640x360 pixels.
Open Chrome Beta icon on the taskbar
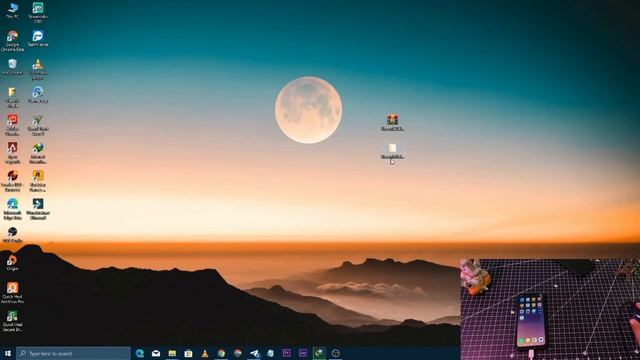238,353
